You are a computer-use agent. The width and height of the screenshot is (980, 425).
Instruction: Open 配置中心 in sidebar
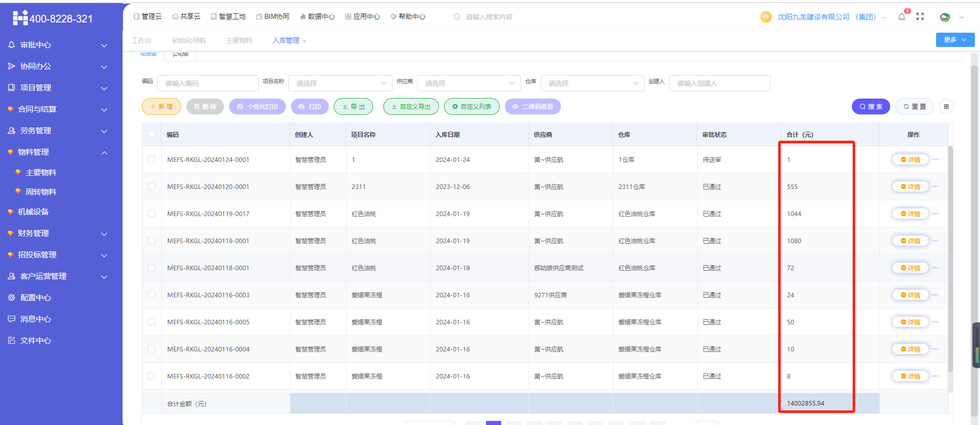[35, 297]
